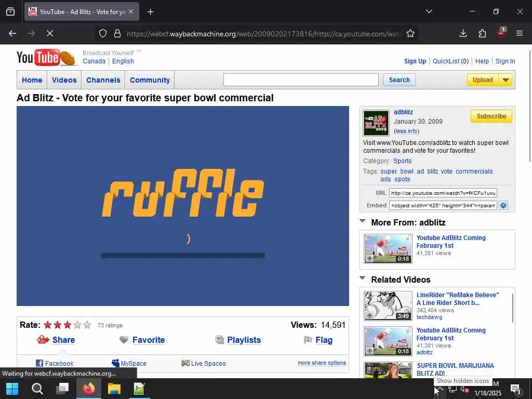Screen dimensions: 532x399
Task: Open the Firefox hamburger menu
Action: [x=520, y=33]
